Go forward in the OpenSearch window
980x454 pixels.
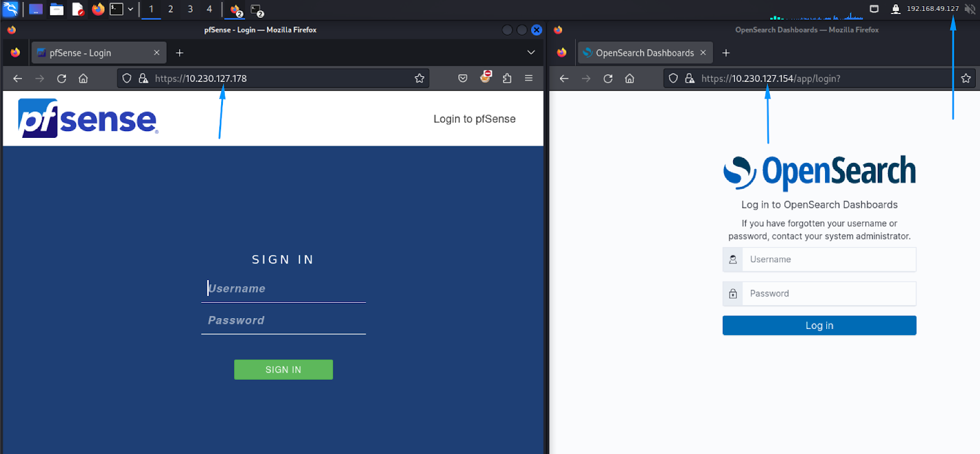586,78
